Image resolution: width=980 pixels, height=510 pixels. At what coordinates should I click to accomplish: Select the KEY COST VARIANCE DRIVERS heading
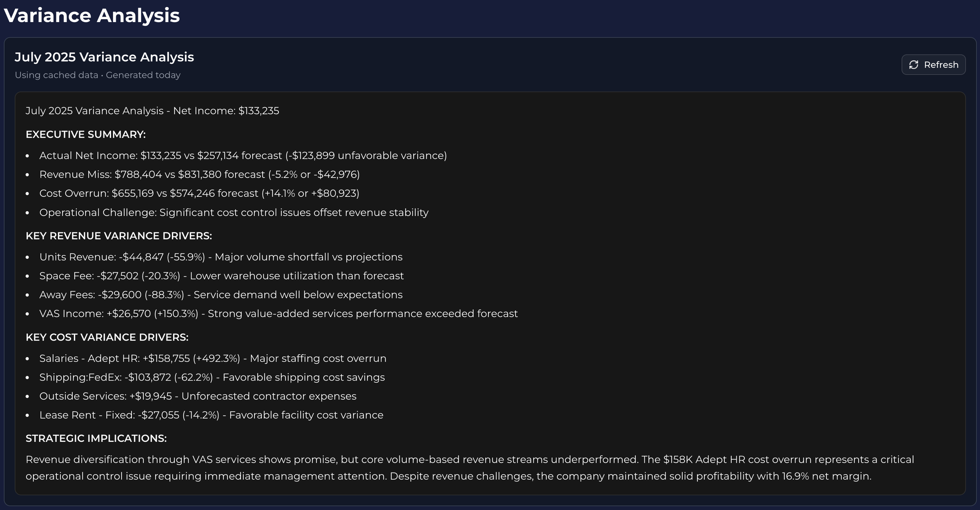tap(107, 337)
